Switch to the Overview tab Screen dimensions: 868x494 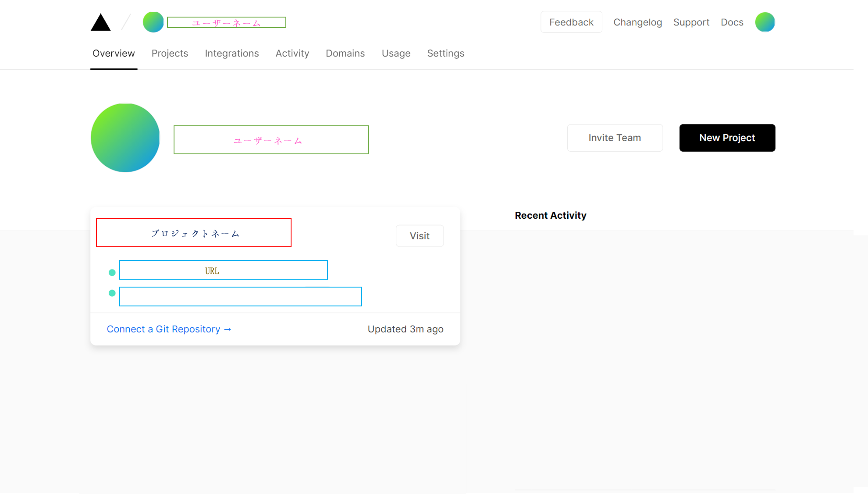(x=114, y=53)
